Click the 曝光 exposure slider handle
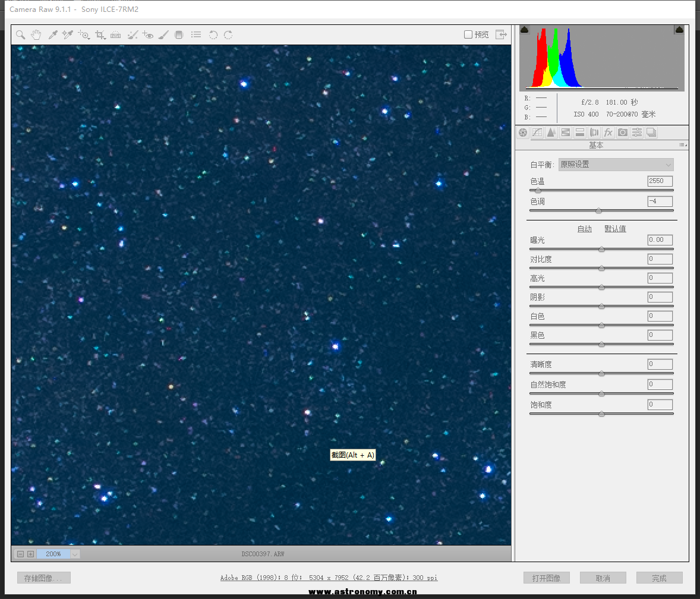This screenshot has height=599, width=700. tap(601, 250)
